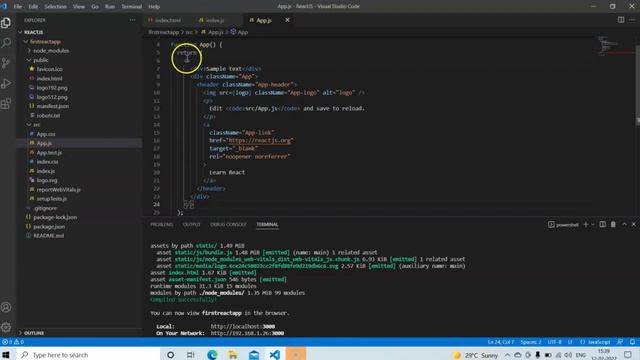Open the Extensions view

6,104
